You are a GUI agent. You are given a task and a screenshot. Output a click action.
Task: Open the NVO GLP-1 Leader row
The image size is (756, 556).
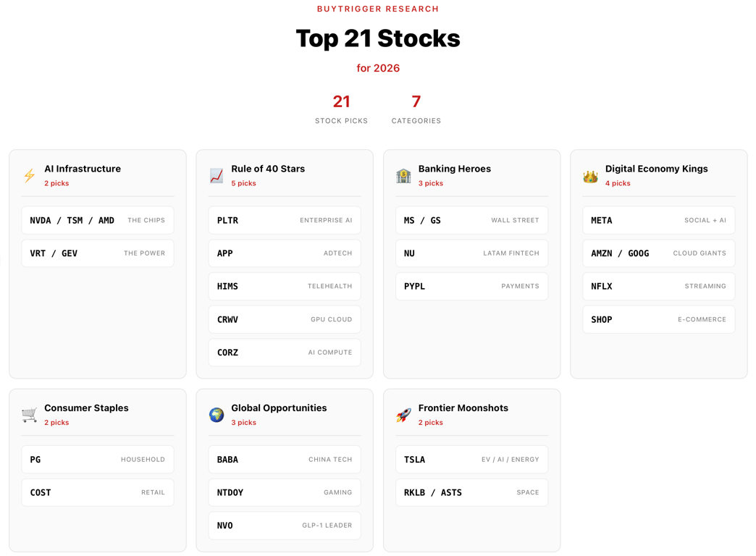(x=285, y=526)
